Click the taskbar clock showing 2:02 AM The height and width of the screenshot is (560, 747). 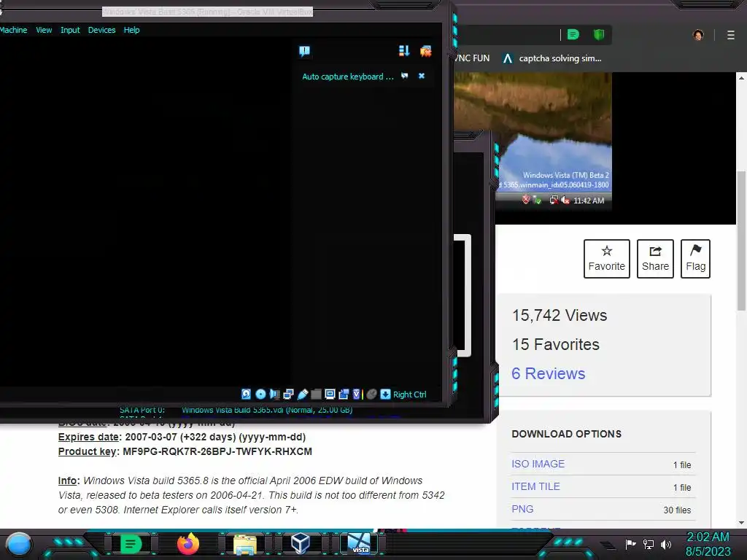[708, 544]
